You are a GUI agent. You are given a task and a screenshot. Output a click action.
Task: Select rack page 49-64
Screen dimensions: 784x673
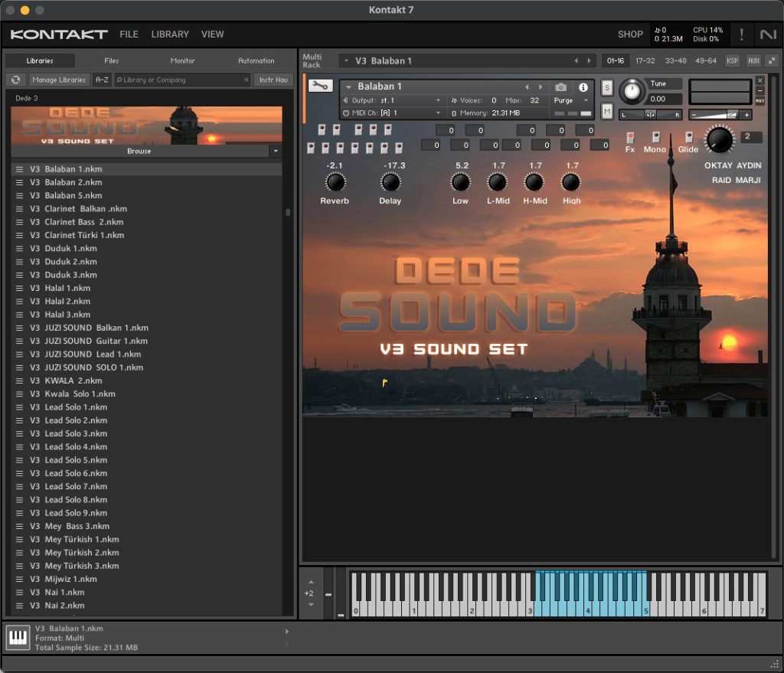tap(705, 60)
